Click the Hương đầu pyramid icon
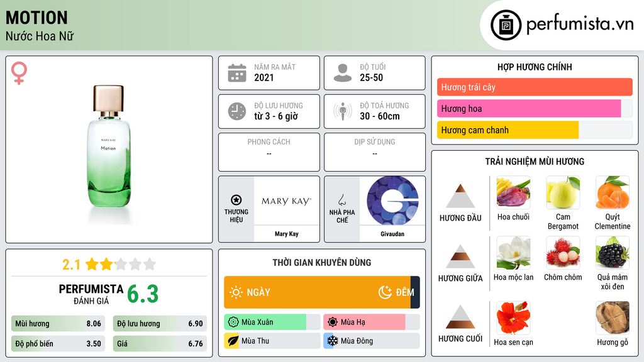 (x=460, y=196)
